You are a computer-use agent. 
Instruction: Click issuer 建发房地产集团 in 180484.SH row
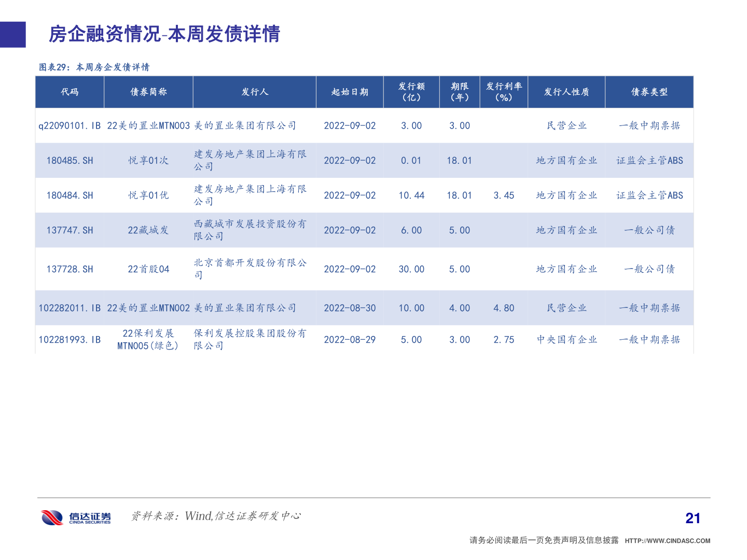point(250,195)
